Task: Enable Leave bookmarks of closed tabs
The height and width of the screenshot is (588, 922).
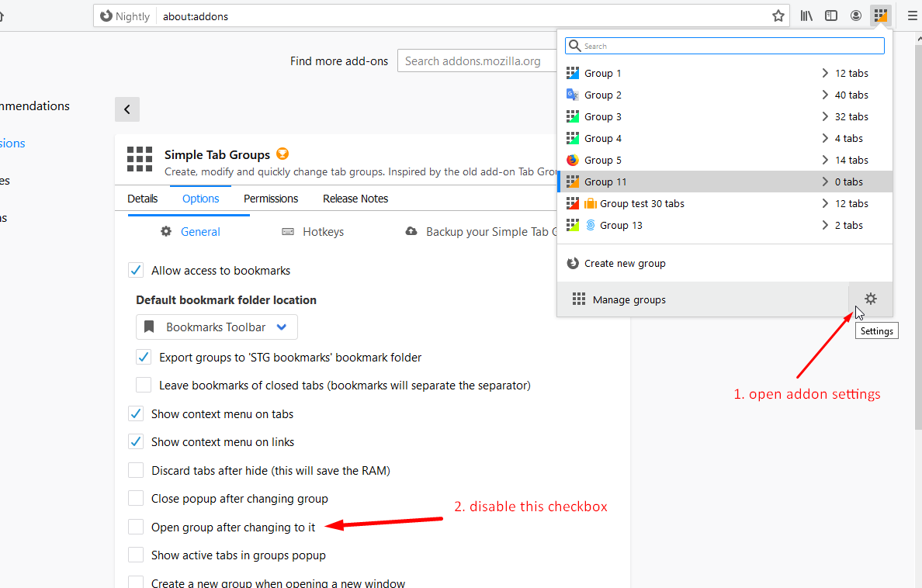Action: 144,385
